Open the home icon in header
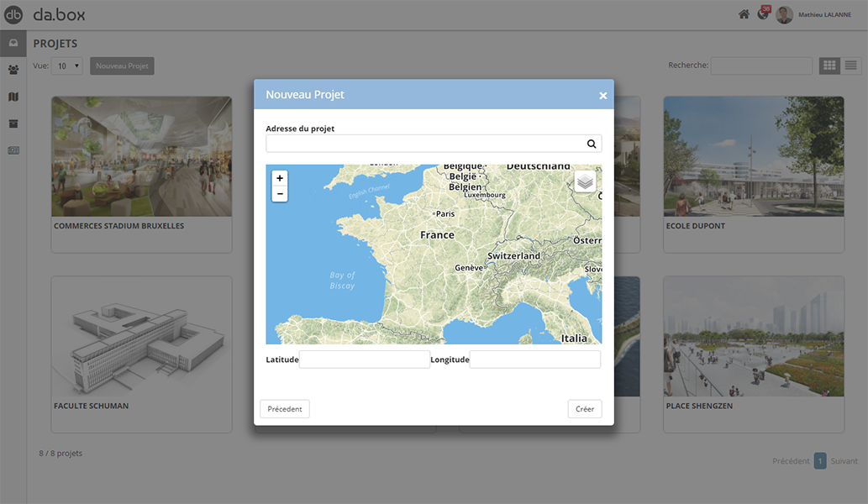Screen dimensions: 868x504 tap(744, 14)
